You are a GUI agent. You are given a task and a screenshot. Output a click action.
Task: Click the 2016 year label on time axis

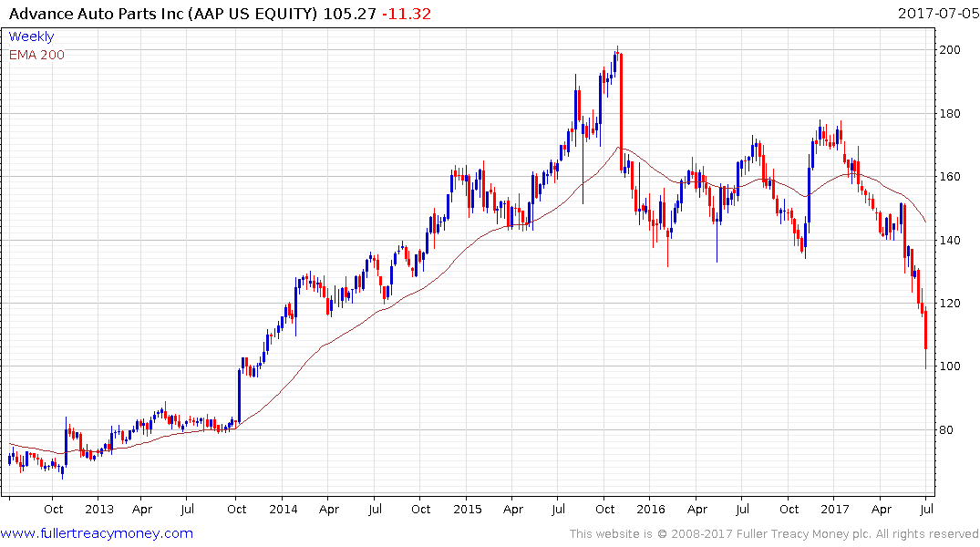(x=651, y=509)
